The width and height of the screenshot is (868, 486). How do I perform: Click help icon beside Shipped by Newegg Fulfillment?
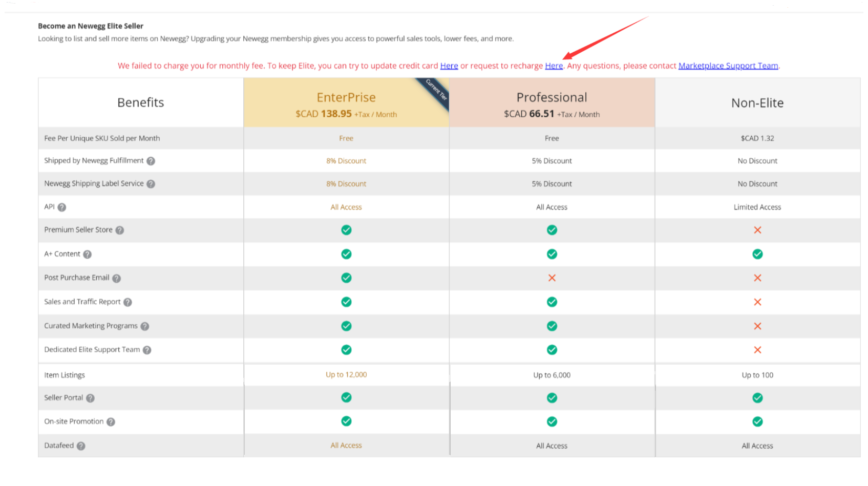pos(151,161)
